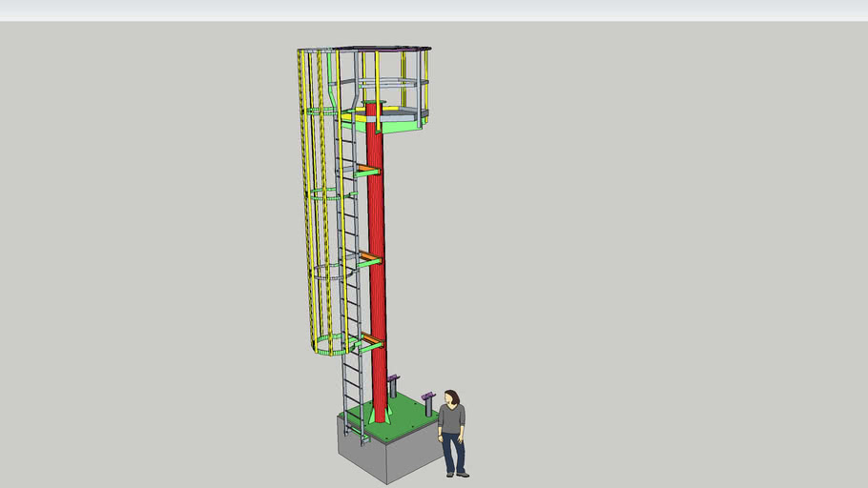Click the light sky band at the top

(572, 10)
